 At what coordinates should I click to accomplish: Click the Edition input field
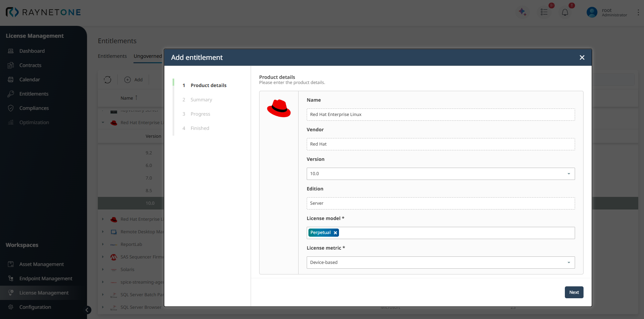441,203
